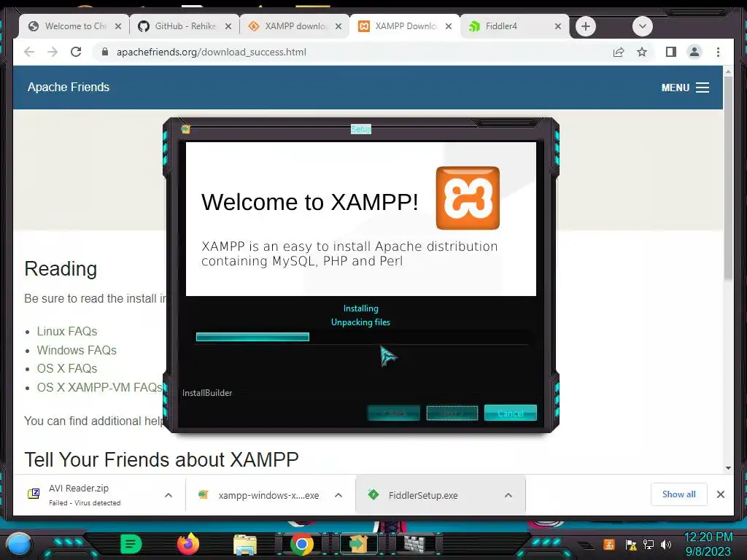747x560 pixels.
Task: Open Linux FAQs link
Action: (x=66, y=332)
